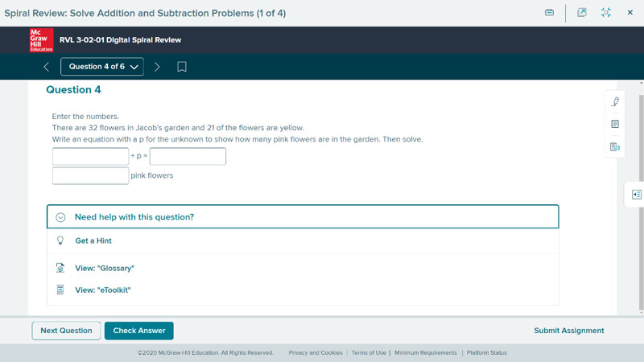Screen dimensions: 644x362
Task: Click Submit Assignment
Action: point(569,331)
